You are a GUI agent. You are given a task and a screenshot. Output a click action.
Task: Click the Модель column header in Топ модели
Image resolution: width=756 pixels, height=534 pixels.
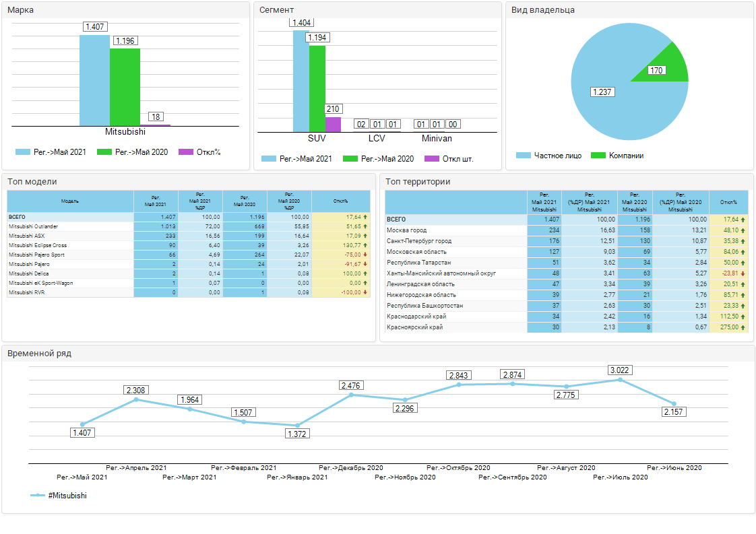(x=70, y=201)
